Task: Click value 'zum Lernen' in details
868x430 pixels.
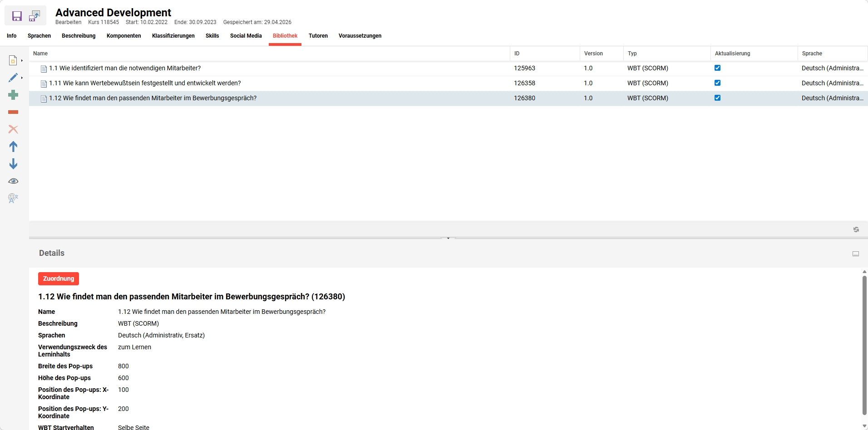Action: [x=134, y=347]
